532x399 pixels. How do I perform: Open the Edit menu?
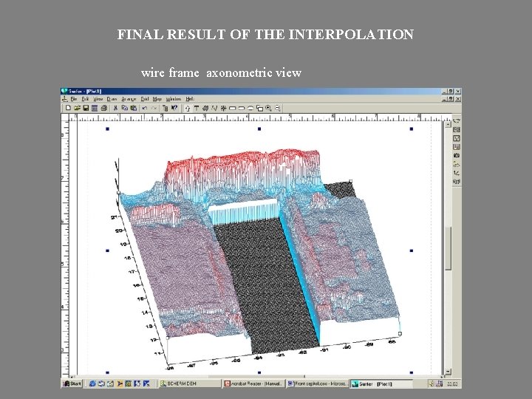pyautogui.click(x=85, y=99)
